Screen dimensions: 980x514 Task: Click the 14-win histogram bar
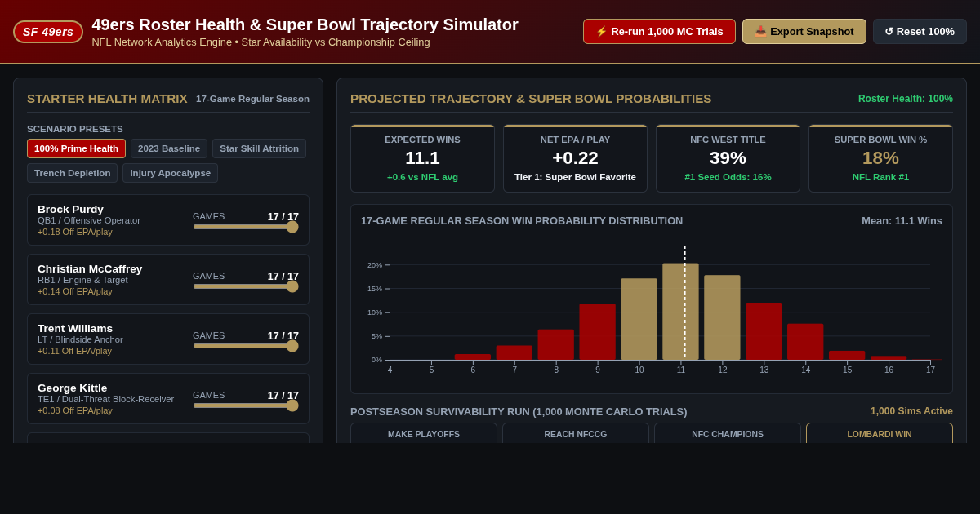point(805,342)
